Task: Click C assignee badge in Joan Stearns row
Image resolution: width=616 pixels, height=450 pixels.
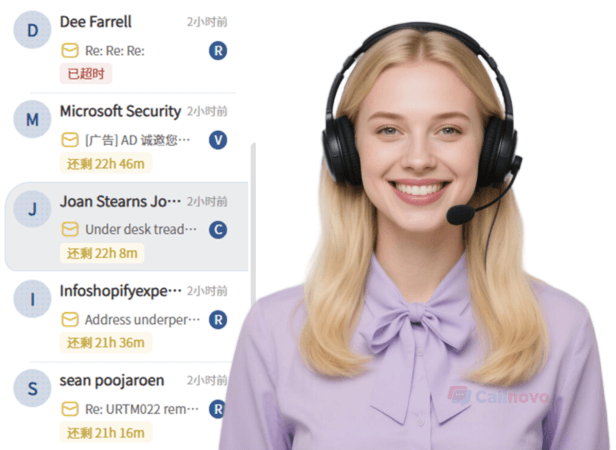Action: 218,230
